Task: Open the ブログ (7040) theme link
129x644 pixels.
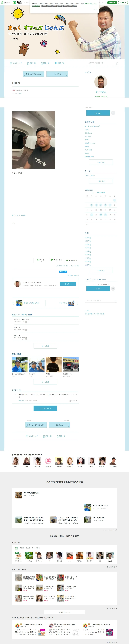Action: point(89,175)
